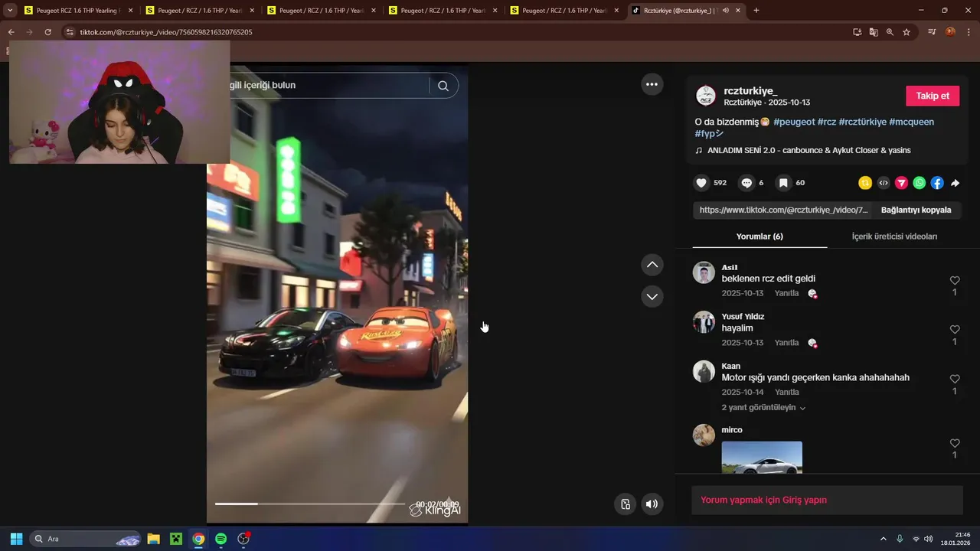Switch to first Peugeot RCZ Yearling tab
980x551 pixels.
click(x=78, y=11)
